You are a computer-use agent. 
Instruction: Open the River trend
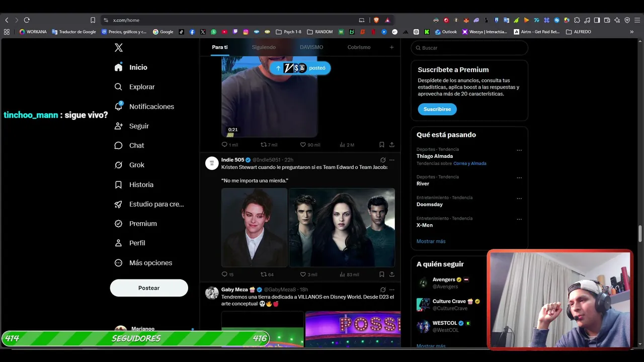coord(423,184)
